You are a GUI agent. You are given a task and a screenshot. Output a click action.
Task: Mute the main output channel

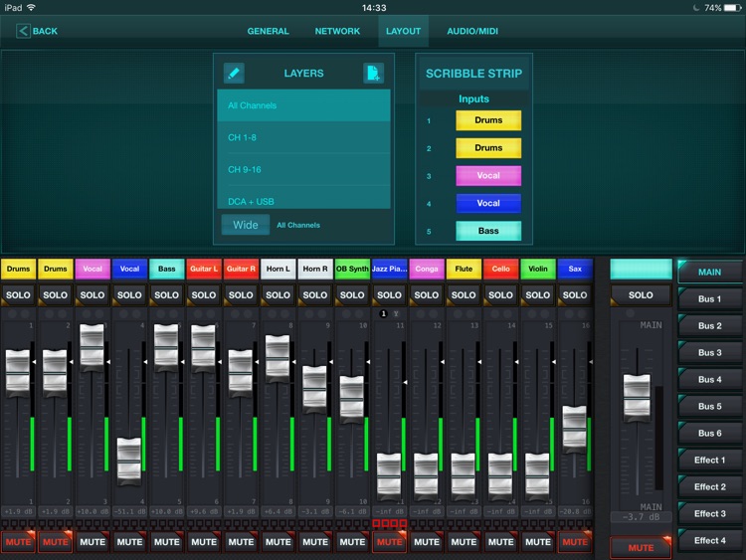pyautogui.click(x=642, y=547)
